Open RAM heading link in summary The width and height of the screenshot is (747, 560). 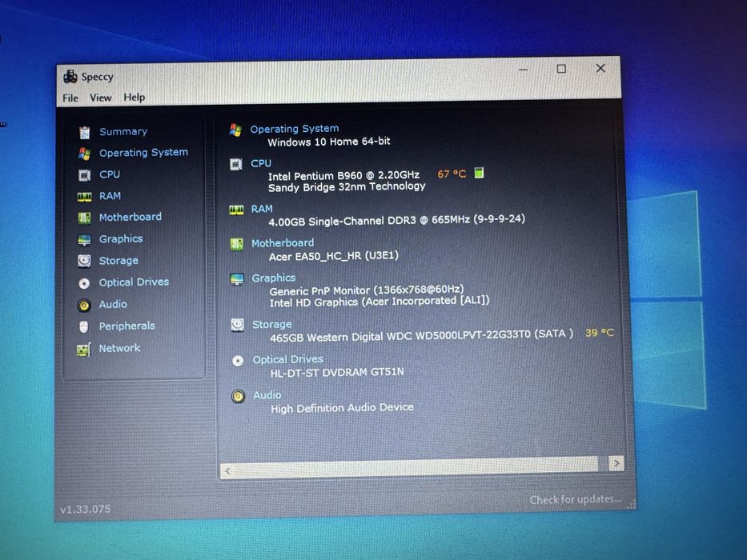[262, 209]
